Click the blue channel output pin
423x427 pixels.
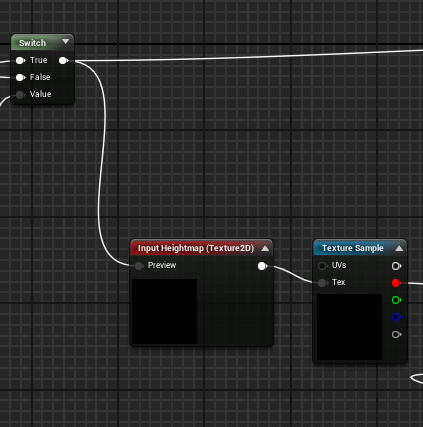click(x=396, y=317)
